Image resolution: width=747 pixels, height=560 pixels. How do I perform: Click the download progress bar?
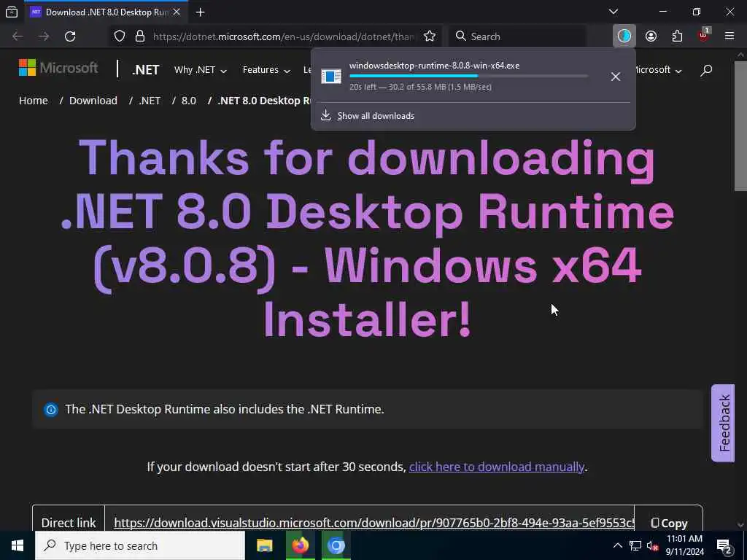coord(468,76)
